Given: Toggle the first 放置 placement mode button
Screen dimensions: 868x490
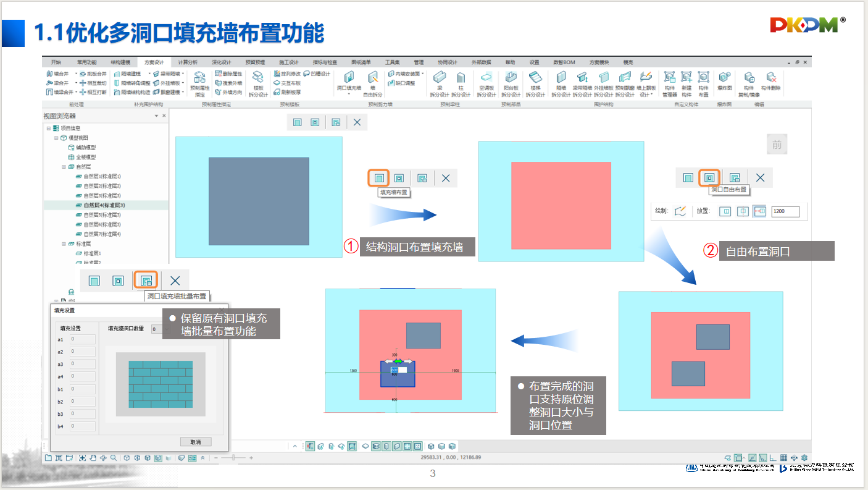Looking at the screenshot, I should click(726, 211).
